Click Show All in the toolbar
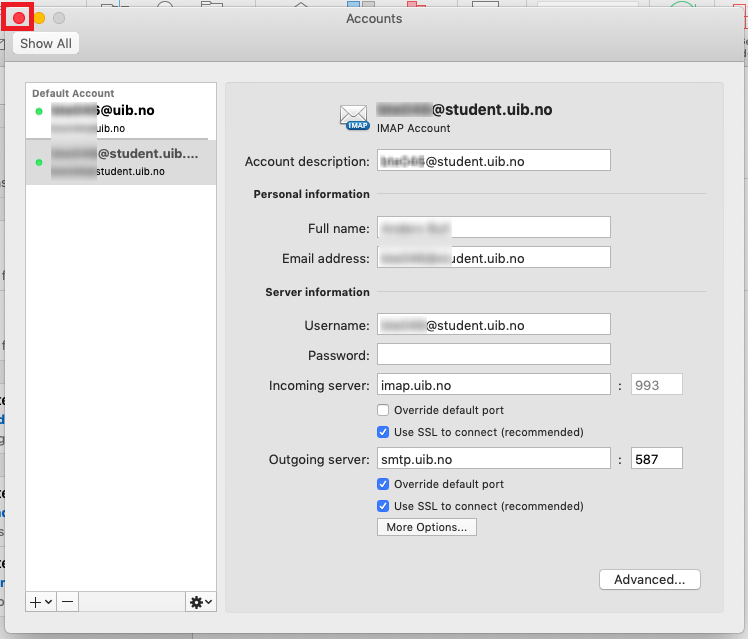Image resolution: width=748 pixels, height=639 pixels. click(45, 44)
